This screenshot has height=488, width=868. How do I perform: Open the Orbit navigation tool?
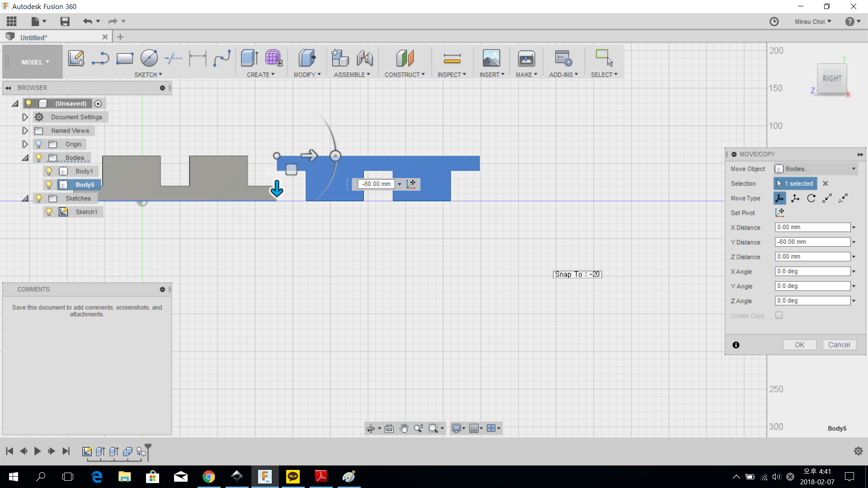click(x=371, y=428)
